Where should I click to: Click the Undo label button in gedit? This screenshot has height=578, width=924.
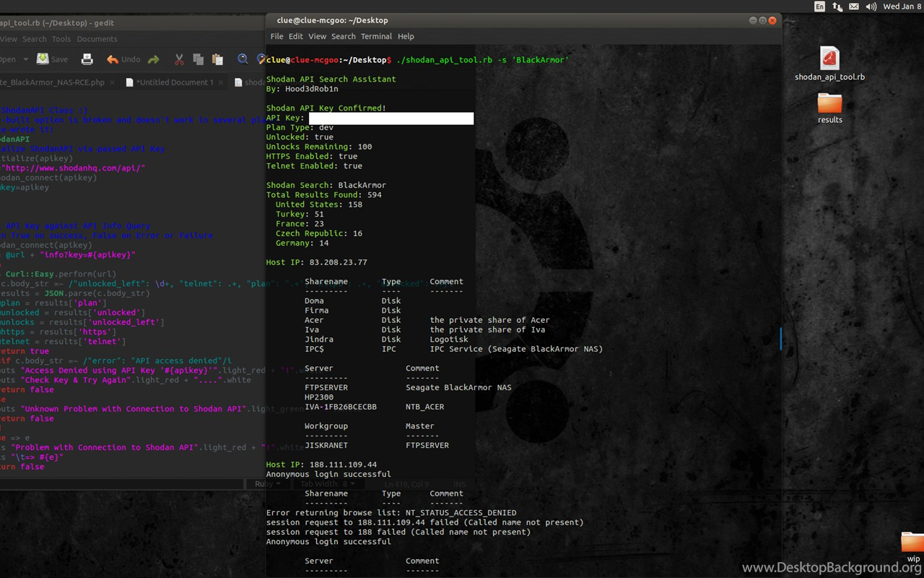click(x=131, y=59)
